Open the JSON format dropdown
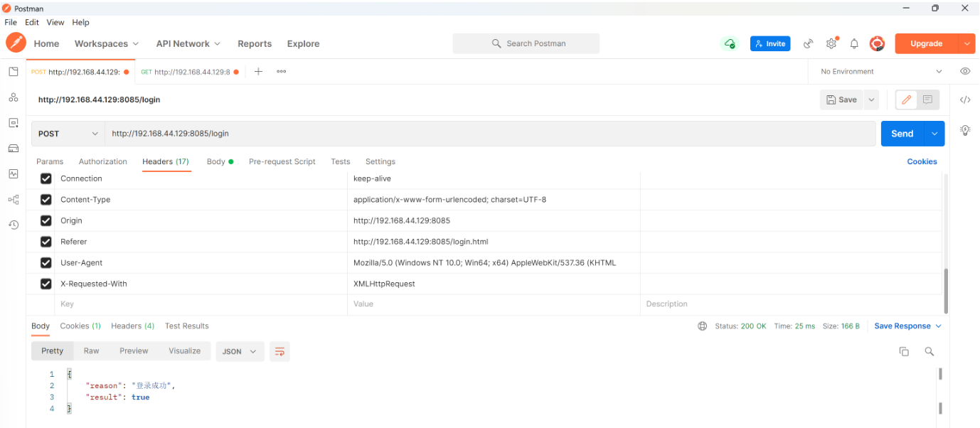Viewport: 980px width, 428px height. point(240,351)
